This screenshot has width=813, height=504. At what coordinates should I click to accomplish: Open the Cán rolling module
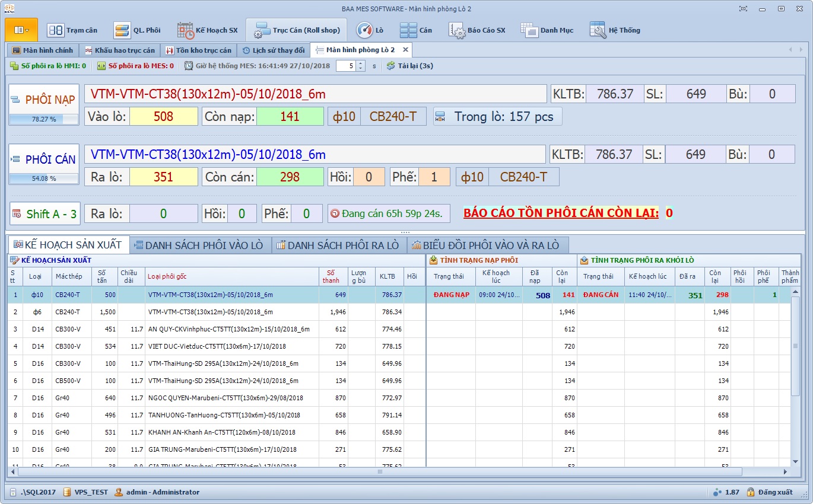click(x=416, y=30)
